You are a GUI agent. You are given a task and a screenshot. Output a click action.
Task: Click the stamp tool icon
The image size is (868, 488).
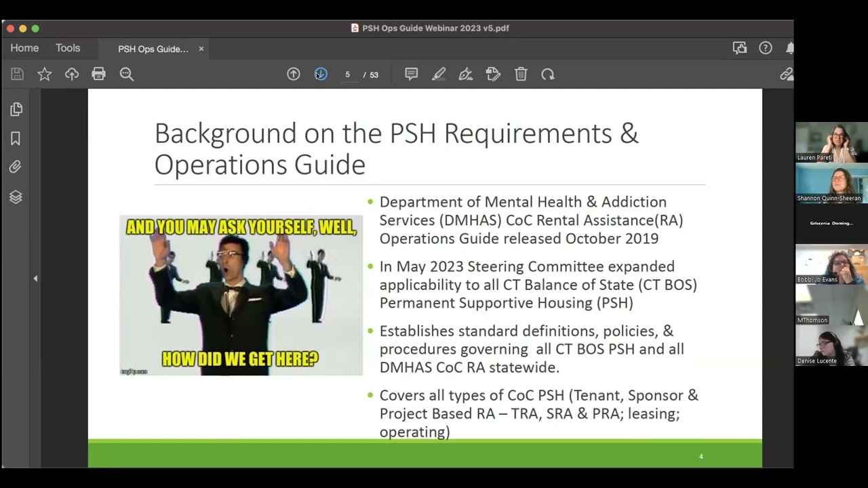coord(493,74)
